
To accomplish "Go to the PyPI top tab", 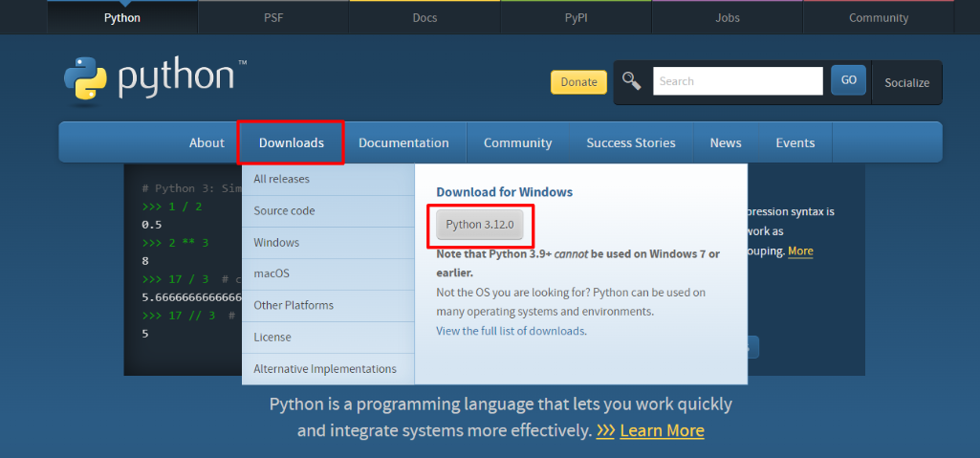I will tap(576, 17).
